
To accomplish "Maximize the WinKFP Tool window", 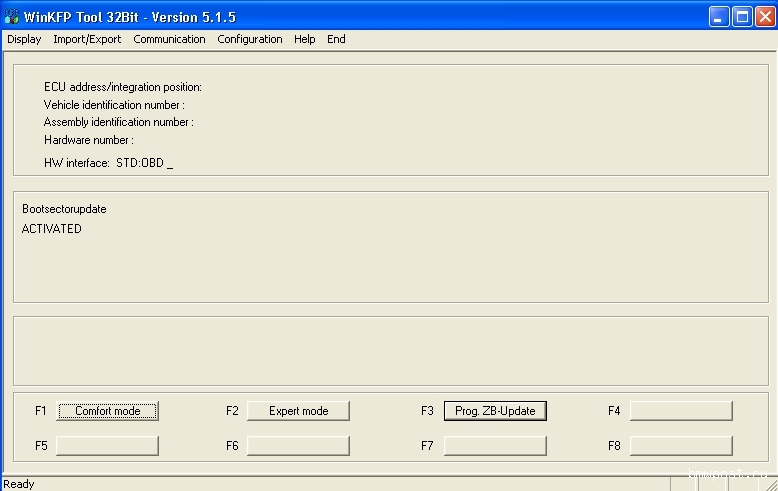I will point(742,16).
